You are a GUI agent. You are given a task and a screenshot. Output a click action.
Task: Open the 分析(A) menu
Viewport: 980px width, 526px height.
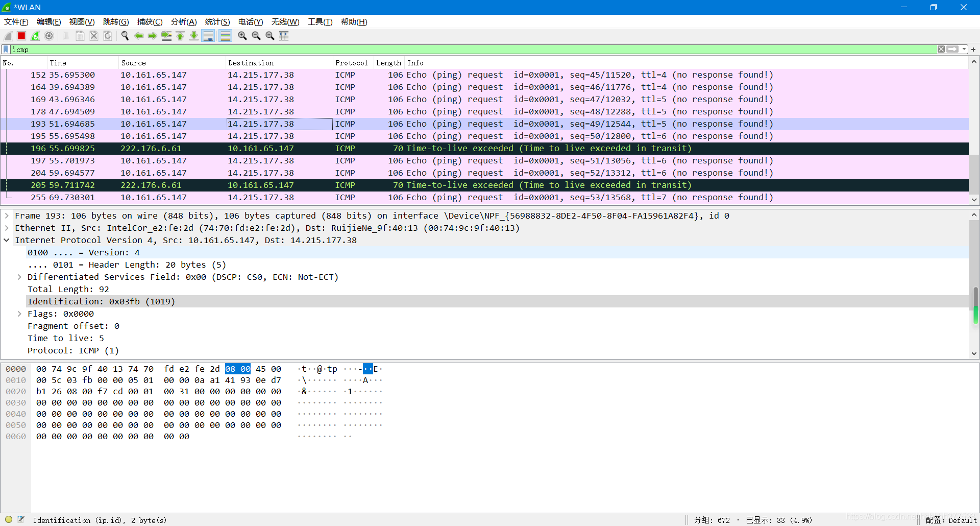coord(184,22)
